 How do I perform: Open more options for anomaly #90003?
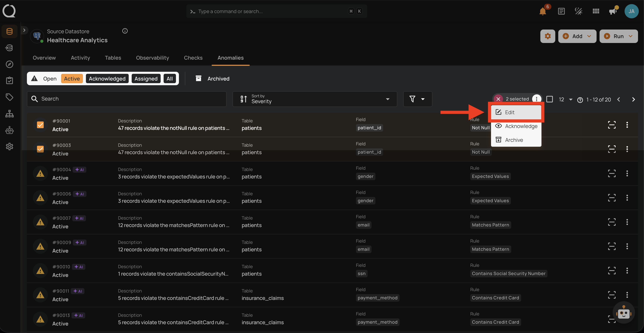click(627, 149)
